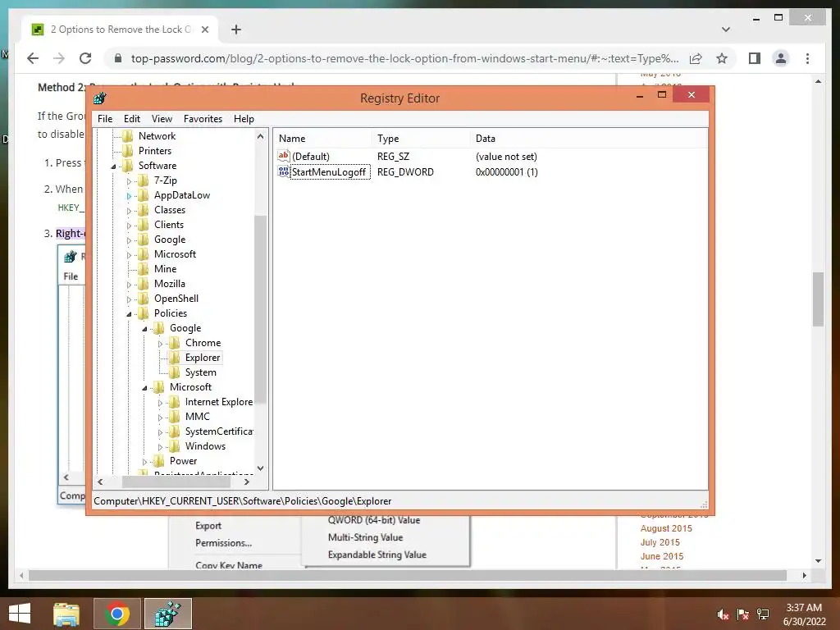
Task: Switch to Chrome in the taskbar
Action: pos(116,614)
